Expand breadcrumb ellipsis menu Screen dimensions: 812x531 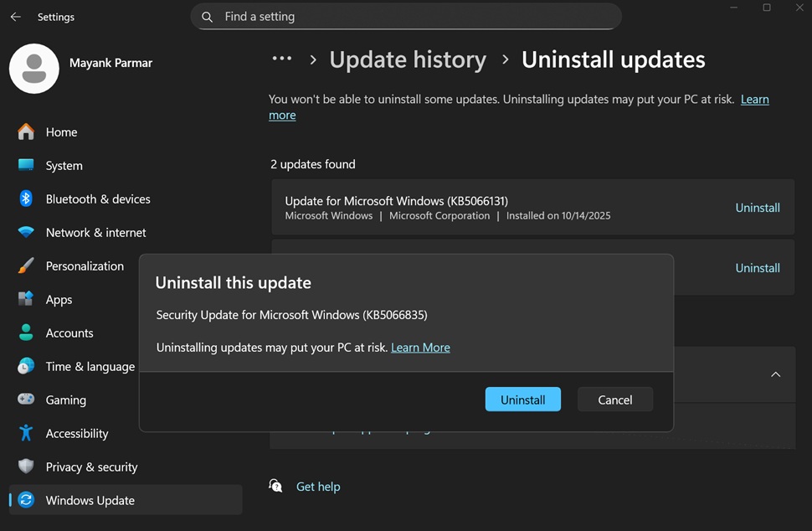[x=282, y=59]
